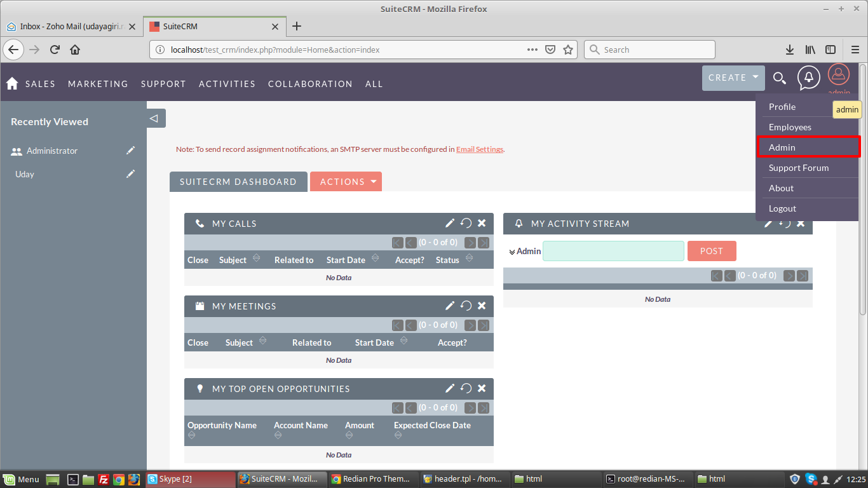Sort opportunities by Expected Close Date
The width and height of the screenshot is (868, 488).
pyautogui.click(x=398, y=435)
